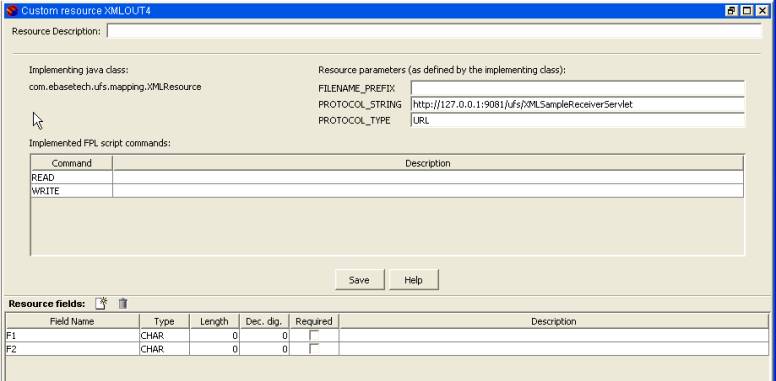The height and width of the screenshot is (381, 776).
Task: Toggle Required checkbox for field F1
Action: coord(314,335)
